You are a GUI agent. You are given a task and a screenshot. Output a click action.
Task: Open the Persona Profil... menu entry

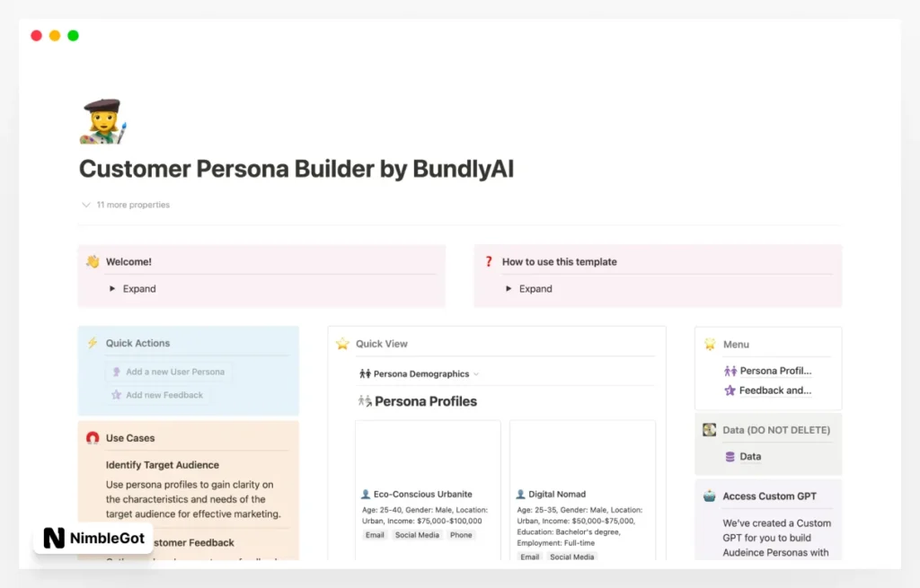774,370
